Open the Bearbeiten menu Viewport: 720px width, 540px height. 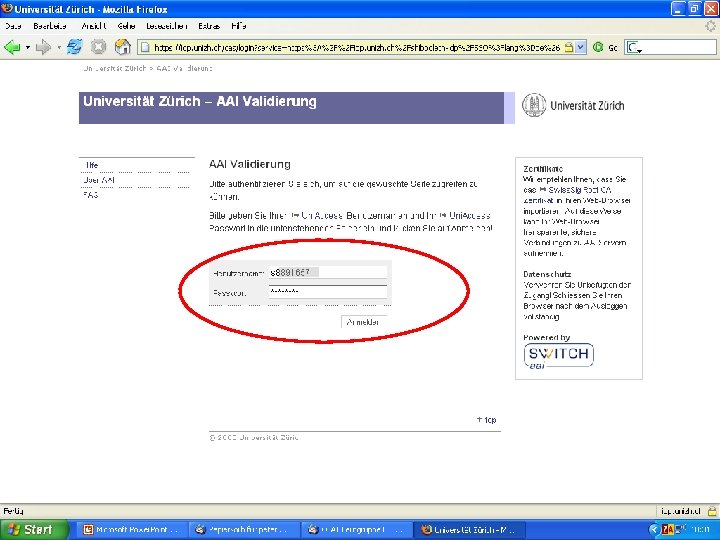click(50, 26)
